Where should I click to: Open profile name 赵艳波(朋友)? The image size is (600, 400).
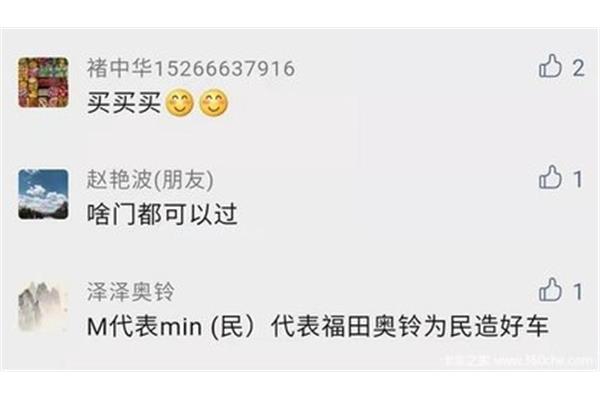tap(150, 180)
